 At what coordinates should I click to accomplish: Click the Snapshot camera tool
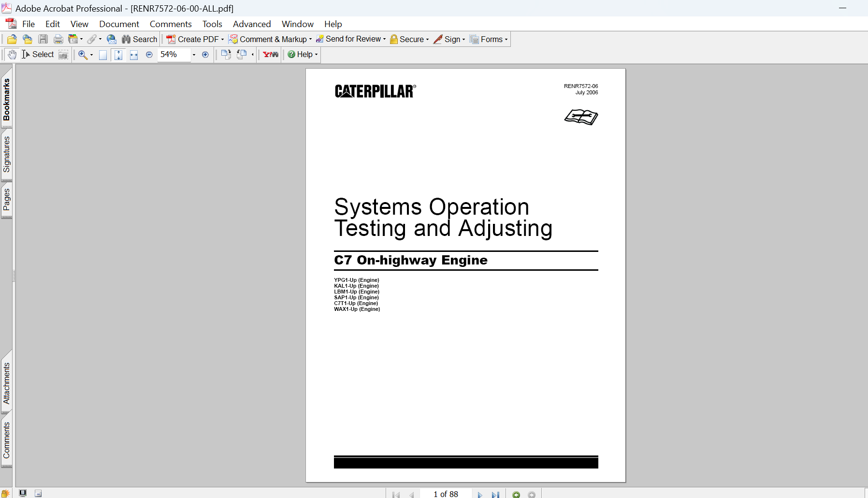point(63,55)
